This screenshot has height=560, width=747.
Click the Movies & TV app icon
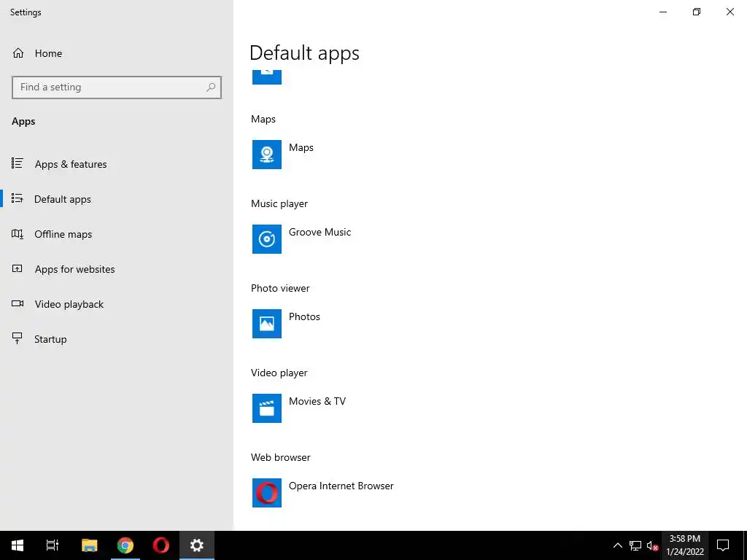(267, 408)
